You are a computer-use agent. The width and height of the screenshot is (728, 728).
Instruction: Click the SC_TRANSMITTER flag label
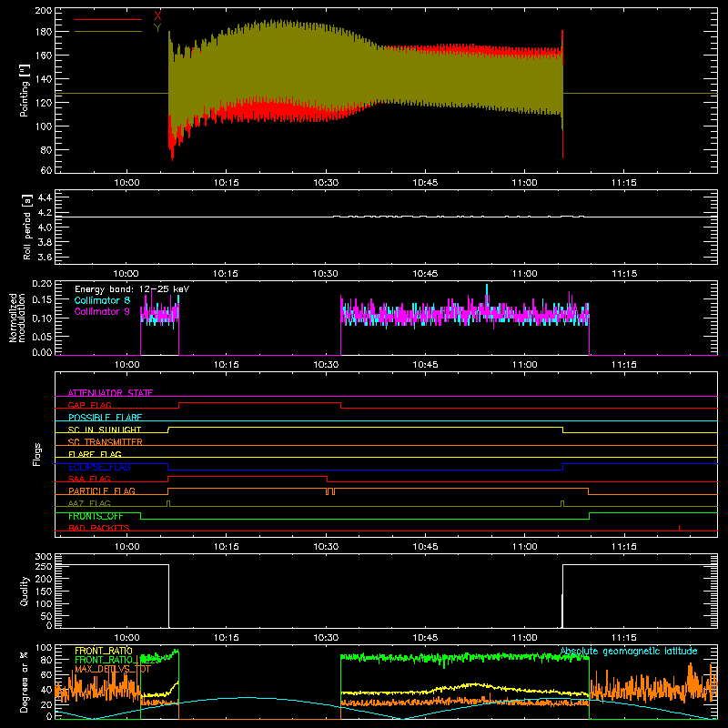tap(106, 442)
